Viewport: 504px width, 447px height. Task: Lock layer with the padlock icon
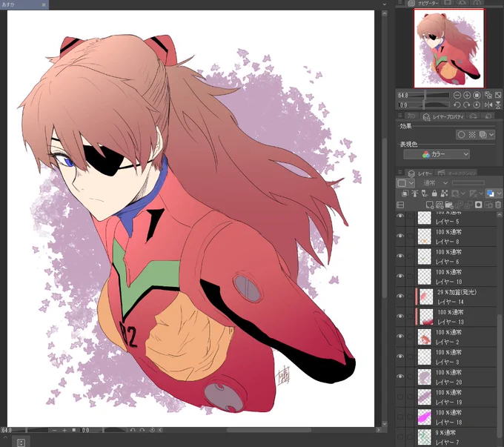(x=434, y=193)
